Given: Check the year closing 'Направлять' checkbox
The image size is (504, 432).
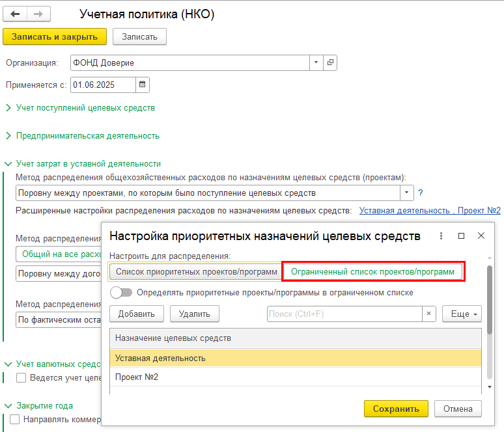Looking at the screenshot, I should coord(15,420).
